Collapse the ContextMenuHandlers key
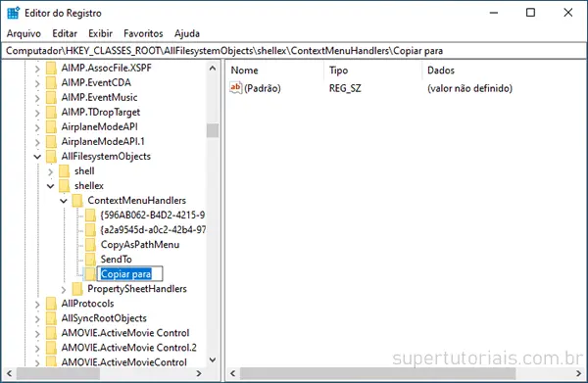Viewport: 588px width, 383px height. 64,201
